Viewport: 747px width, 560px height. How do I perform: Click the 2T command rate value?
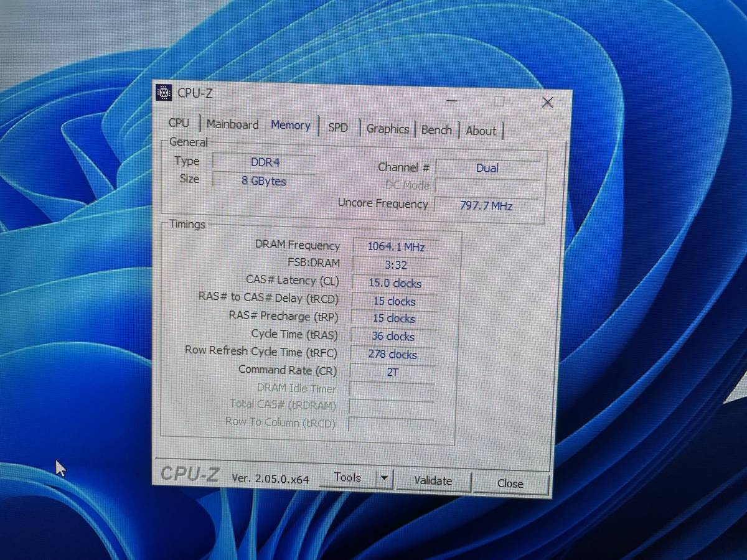point(392,372)
